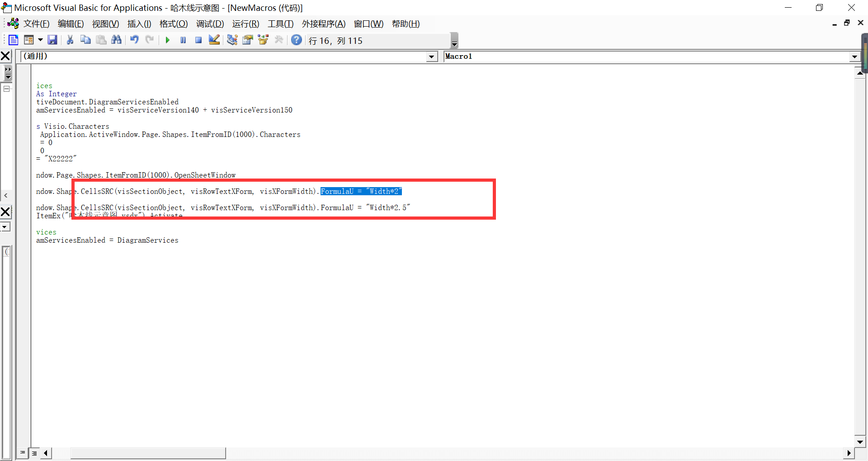Open the Insert object dropdown arrow

tap(40, 40)
